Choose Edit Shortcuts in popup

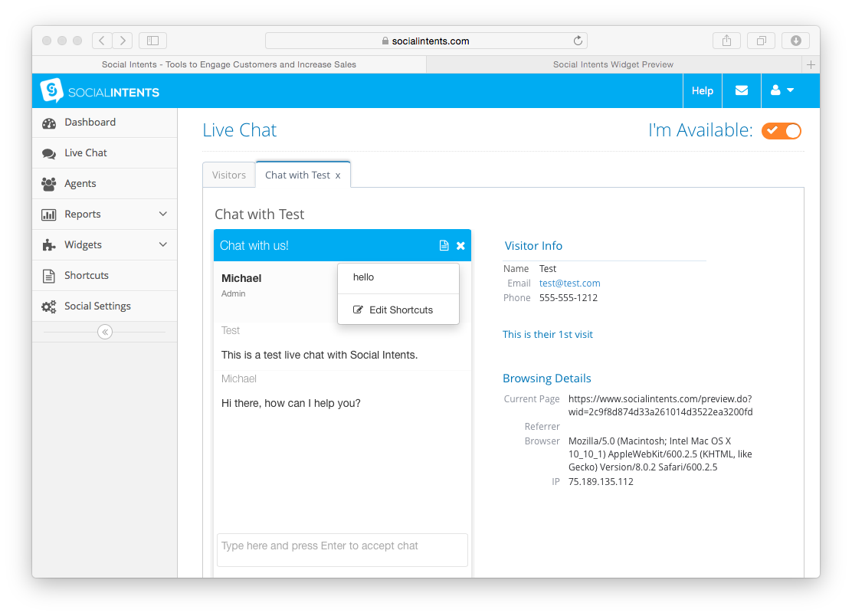pyautogui.click(x=398, y=310)
